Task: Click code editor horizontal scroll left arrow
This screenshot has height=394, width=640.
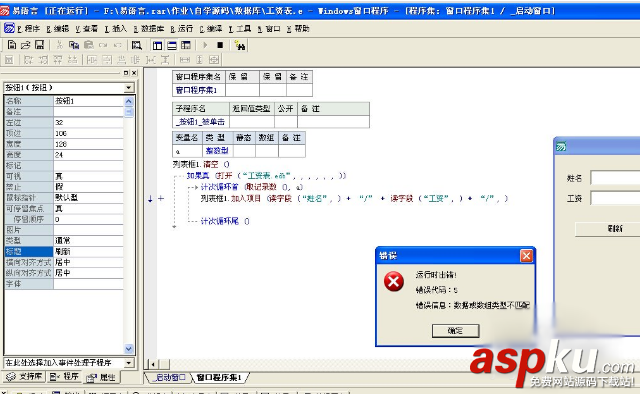Action: [153, 364]
